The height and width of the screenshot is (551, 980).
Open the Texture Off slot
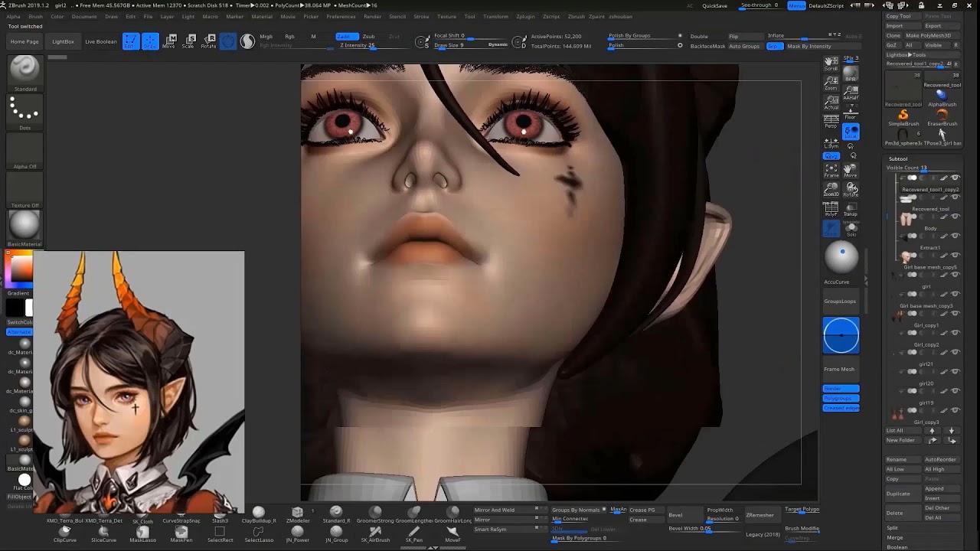[24, 190]
